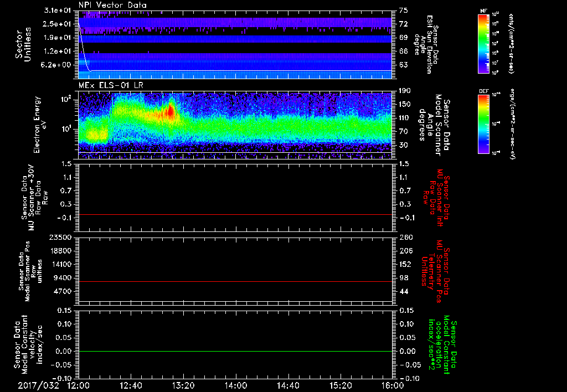Screen dimensions: 567x392
Task: Click the '1.9e+01' Sector axis value
Action: coord(57,38)
